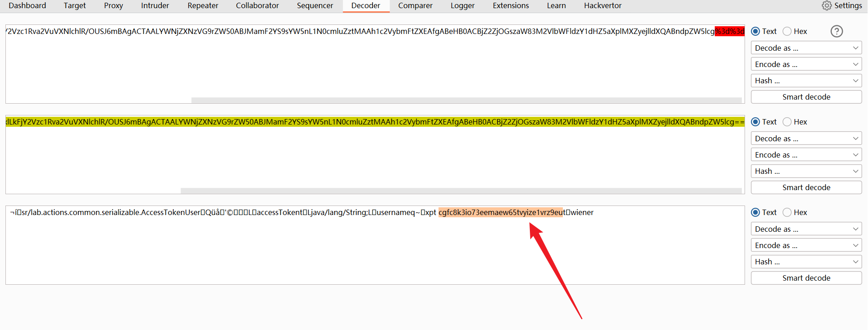The image size is (868, 330).
Task: Open the Sequencer tab
Action: coord(315,5)
